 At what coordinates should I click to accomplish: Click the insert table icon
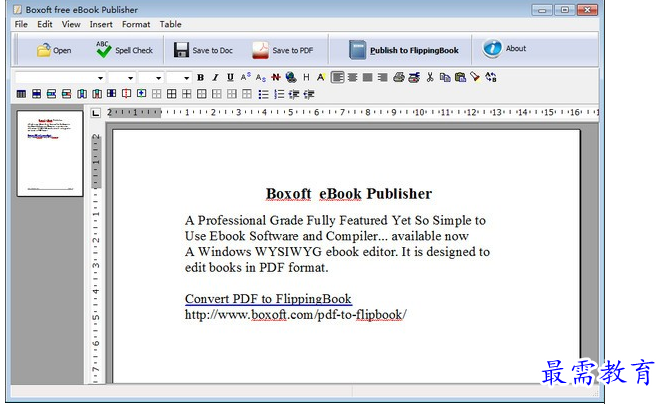21,94
